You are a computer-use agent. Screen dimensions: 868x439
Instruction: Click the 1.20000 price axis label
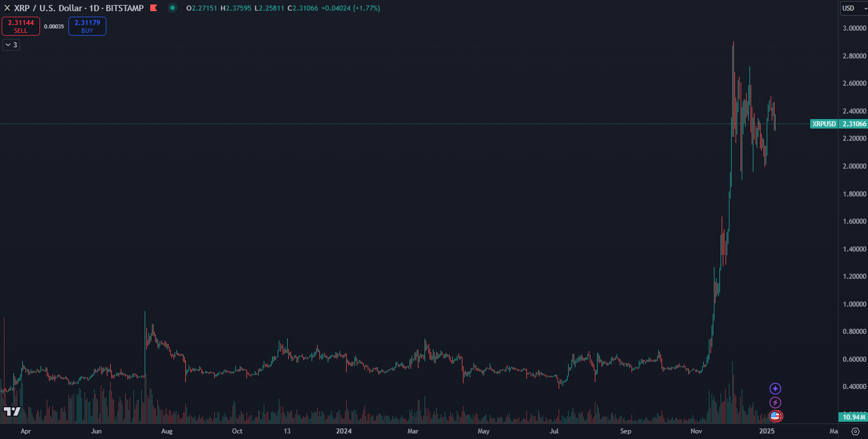click(854, 277)
